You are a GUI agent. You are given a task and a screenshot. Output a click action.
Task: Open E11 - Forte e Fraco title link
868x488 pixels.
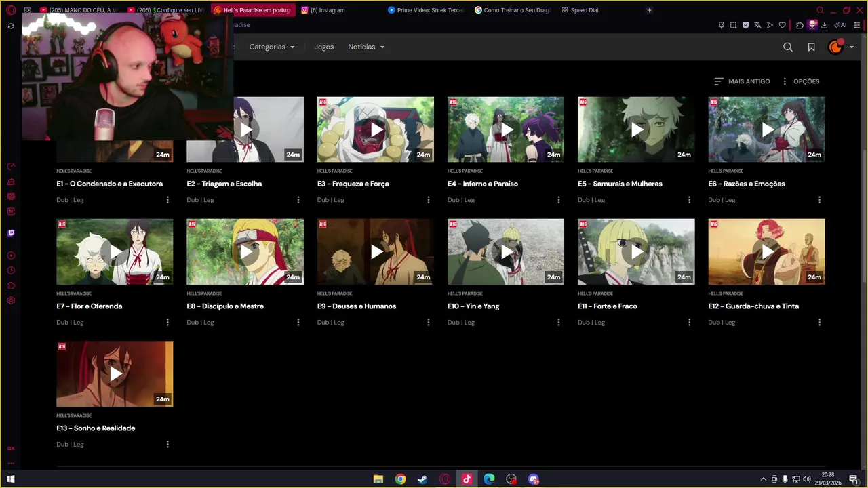click(608, 306)
